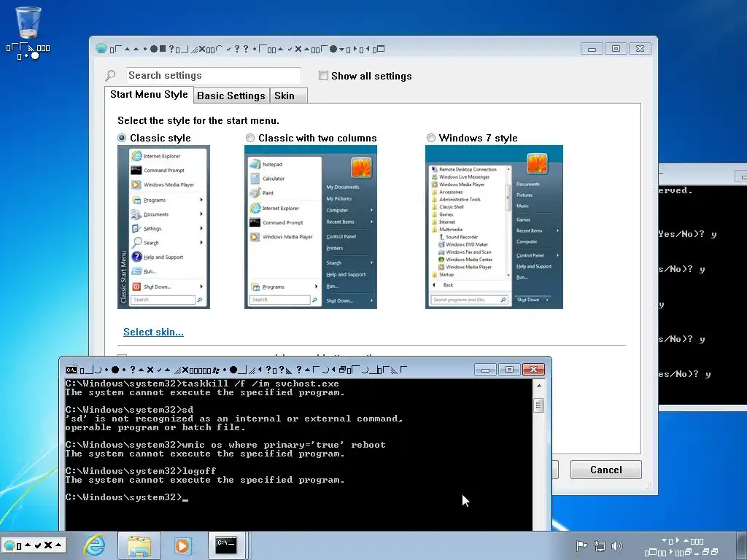Open Windows Explorer folder taskbar icon
The height and width of the screenshot is (560, 747).
point(139,545)
